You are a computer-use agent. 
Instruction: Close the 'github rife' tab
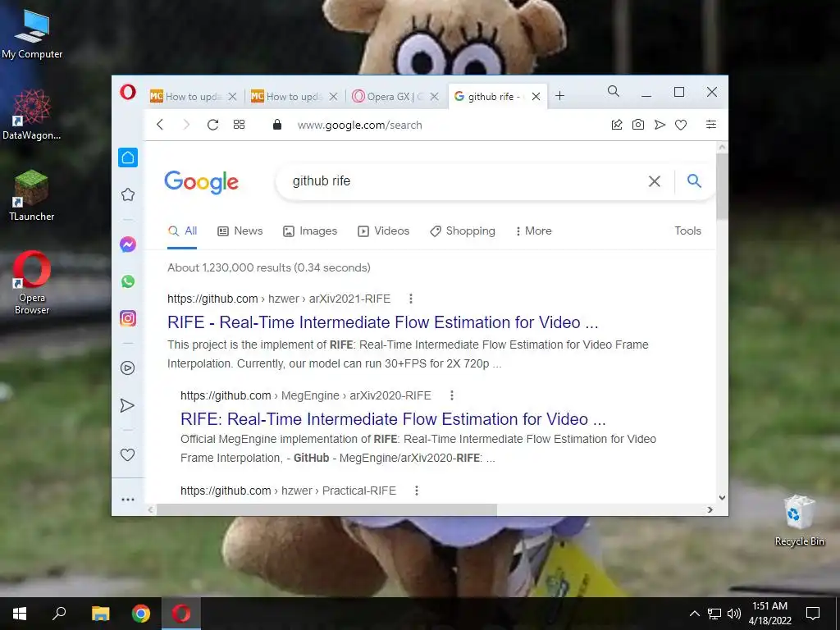[x=536, y=97]
